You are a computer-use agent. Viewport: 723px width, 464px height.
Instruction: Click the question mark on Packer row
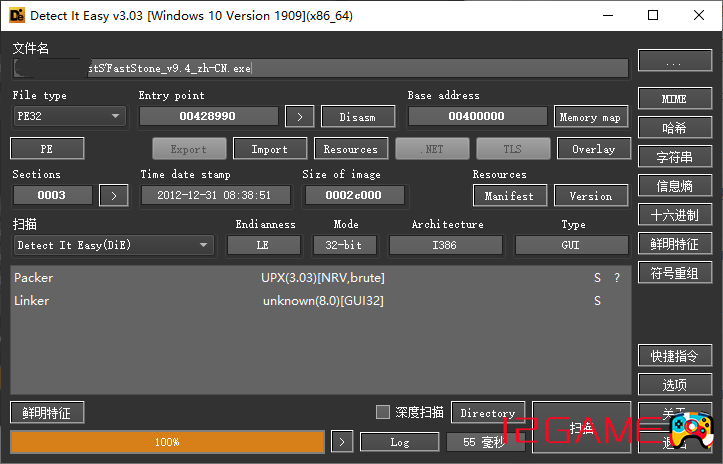616,278
